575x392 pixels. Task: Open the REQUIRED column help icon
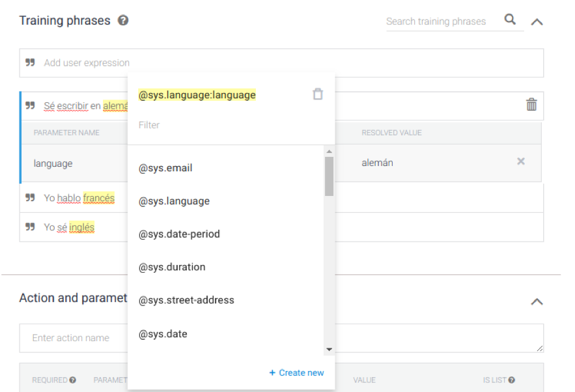pyautogui.click(x=73, y=380)
